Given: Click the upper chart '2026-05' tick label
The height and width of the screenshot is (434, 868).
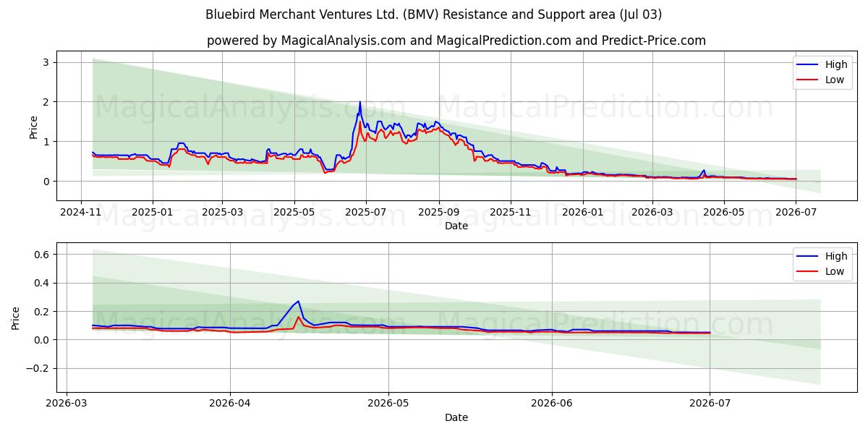Looking at the screenshot, I should coord(724,212).
